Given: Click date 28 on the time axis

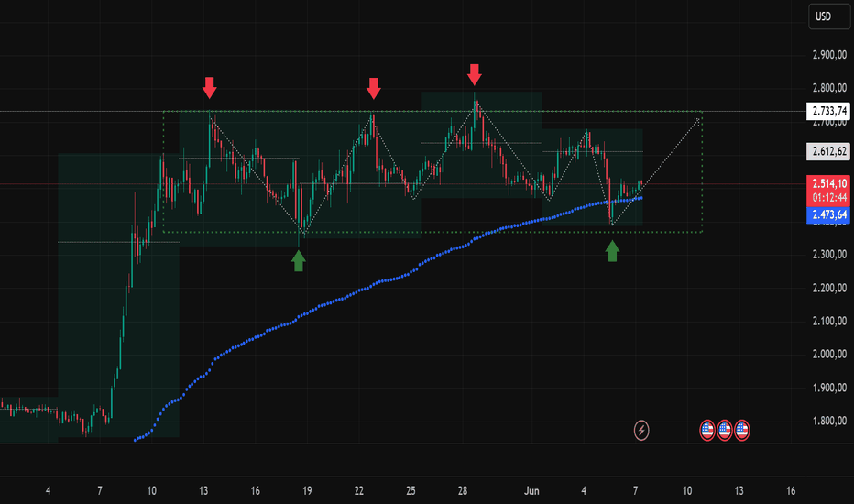Looking at the screenshot, I should 463,491.
